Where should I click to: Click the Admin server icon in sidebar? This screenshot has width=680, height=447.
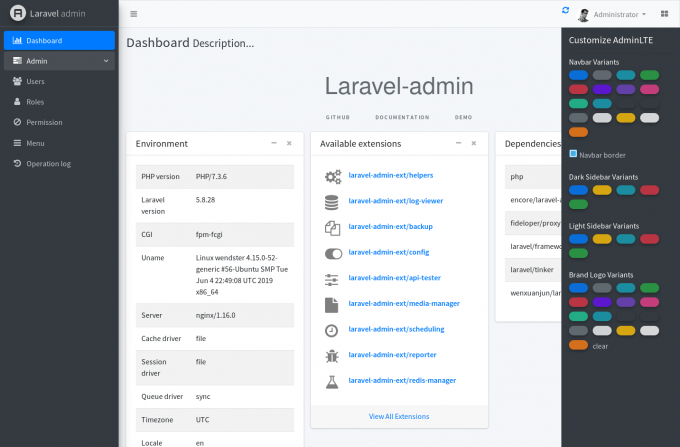pyautogui.click(x=17, y=61)
